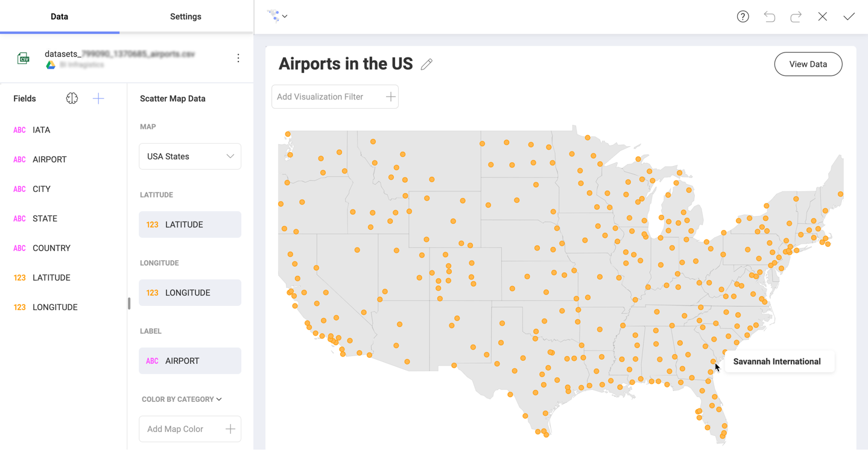868x452 pixels.
Task: Switch to the Settings tab
Action: click(x=185, y=16)
